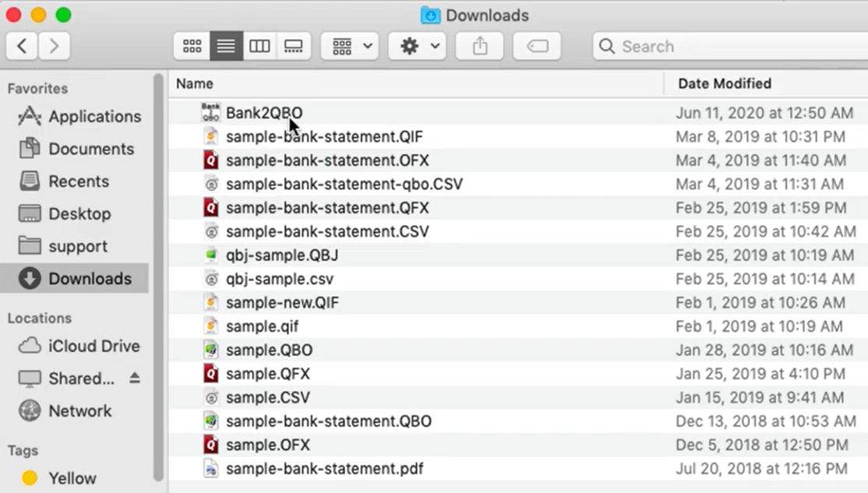
Task: Click the Tags section heading
Action: click(x=23, y=450)
